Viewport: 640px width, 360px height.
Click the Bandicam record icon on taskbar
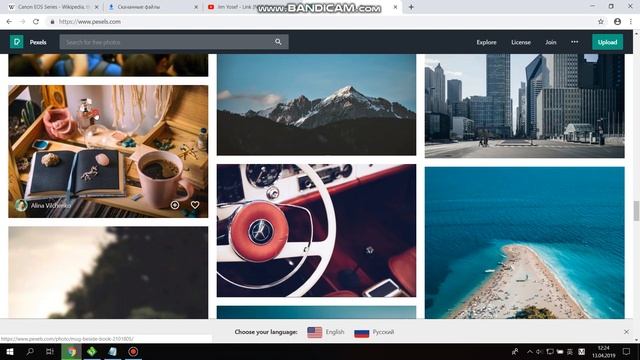(x=133, y=351)
